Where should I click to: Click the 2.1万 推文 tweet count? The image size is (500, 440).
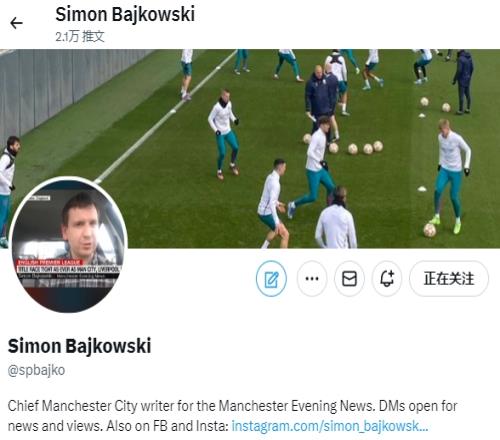pyautogui.click(x=80, y=36)
